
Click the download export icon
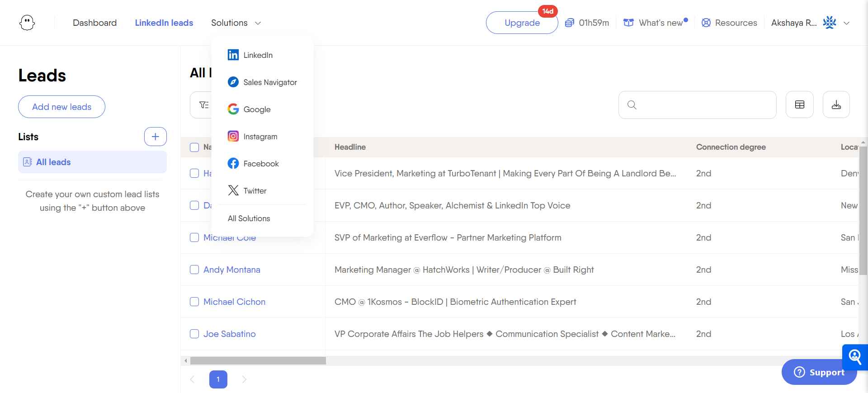(836, 105)
